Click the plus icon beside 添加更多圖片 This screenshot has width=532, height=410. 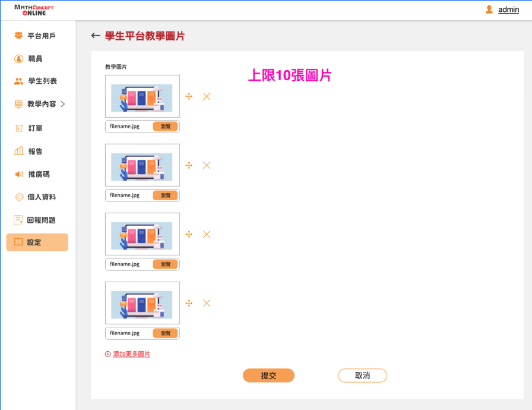[107, 354]
